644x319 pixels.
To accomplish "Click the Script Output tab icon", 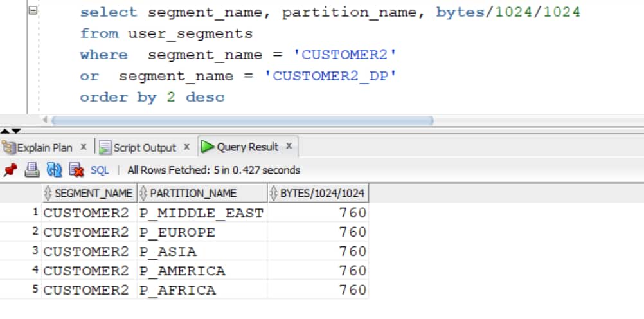I will 105,147.
